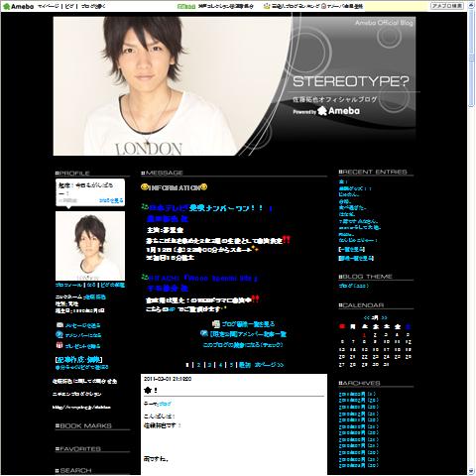Open page 2 of the blog pagination

(198, 365)
